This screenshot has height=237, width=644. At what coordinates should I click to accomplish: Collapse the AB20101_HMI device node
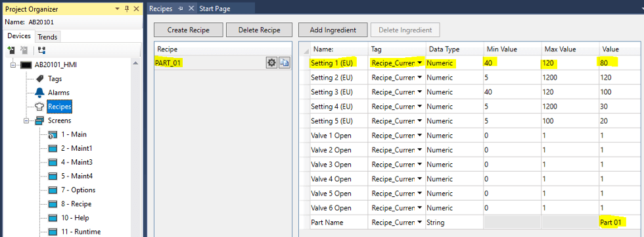(x=12, y=65)
